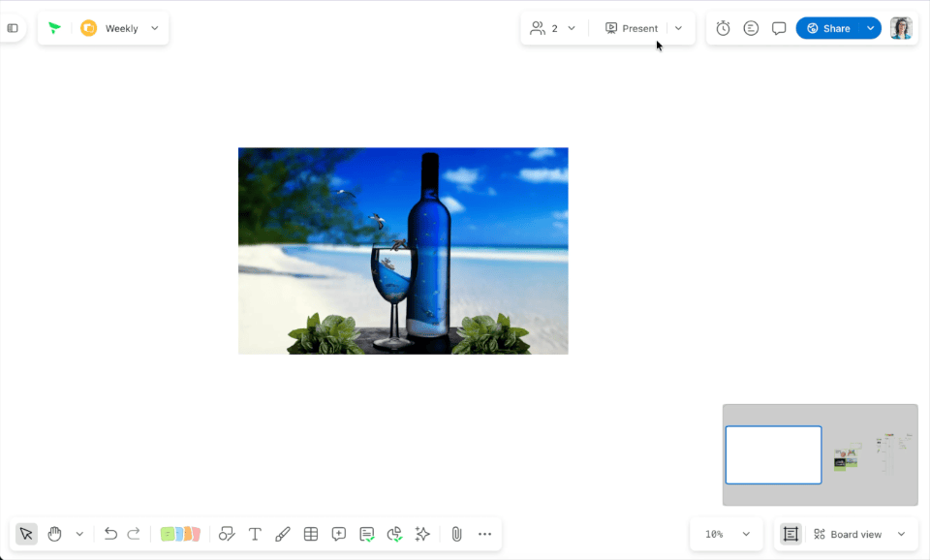Expand the pointer tools chevron
The height and width of the screenshot is (560, 930).
coord(79,534)
